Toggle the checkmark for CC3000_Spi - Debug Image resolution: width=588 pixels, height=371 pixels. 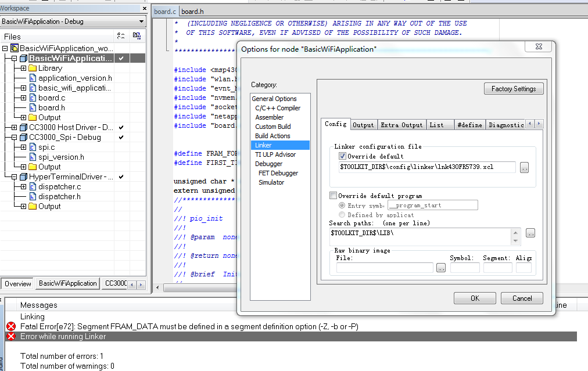[121, 137]
